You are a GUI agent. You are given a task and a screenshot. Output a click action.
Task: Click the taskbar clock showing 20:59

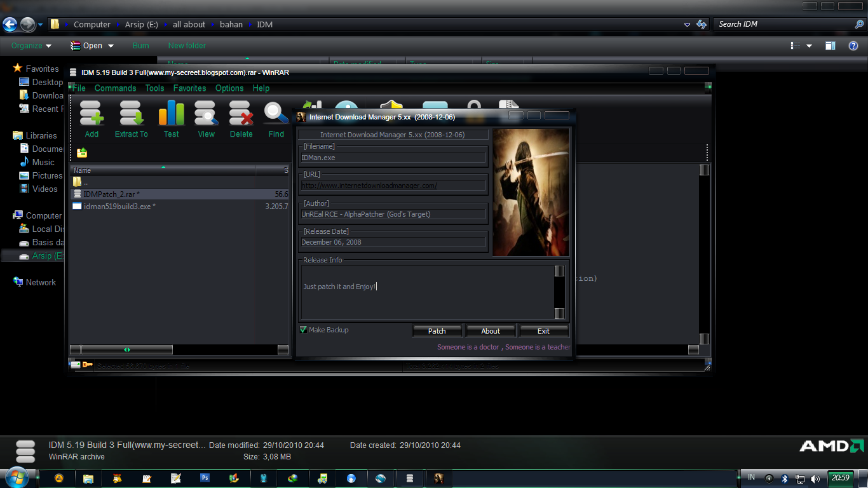coord(840,478)
